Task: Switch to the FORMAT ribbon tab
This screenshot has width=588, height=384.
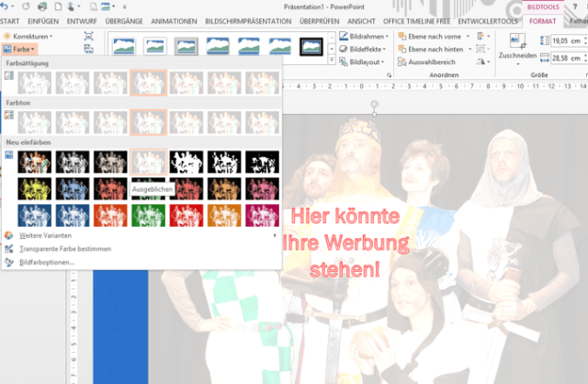Action: coord(542,21)
